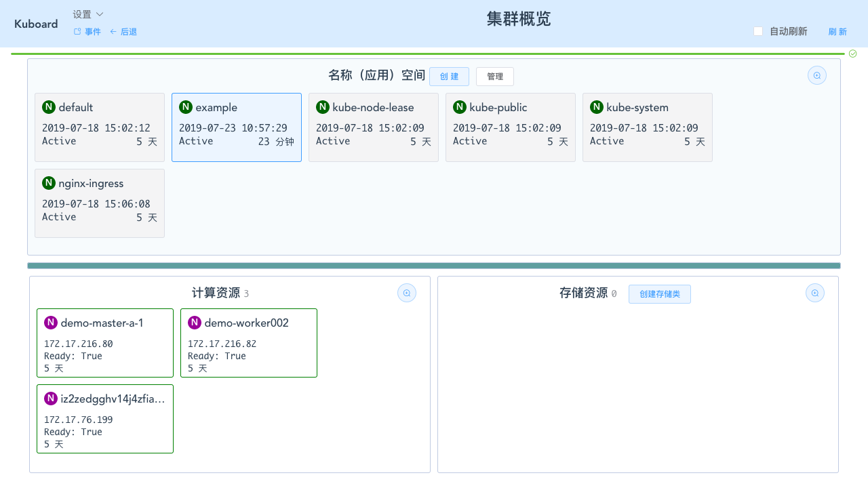The width and height of the screenshot is (868, 488).
Task: Click the search icon in the 存储资源 panel
Action: click(814, 293)
